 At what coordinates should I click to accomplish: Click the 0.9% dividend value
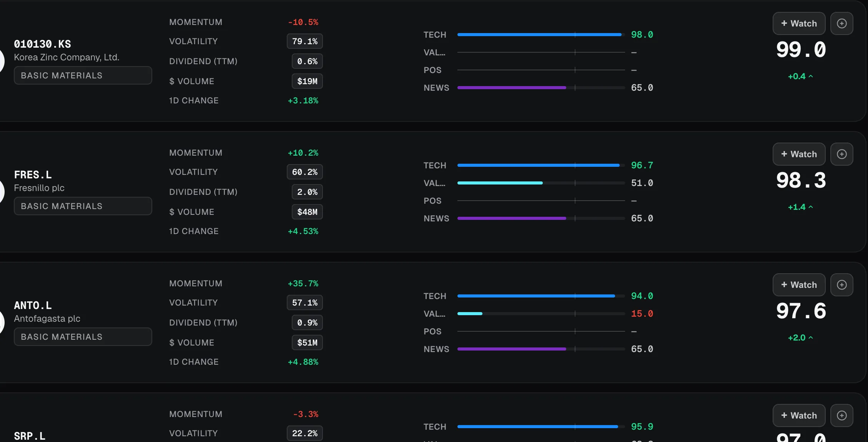point(307,322)
